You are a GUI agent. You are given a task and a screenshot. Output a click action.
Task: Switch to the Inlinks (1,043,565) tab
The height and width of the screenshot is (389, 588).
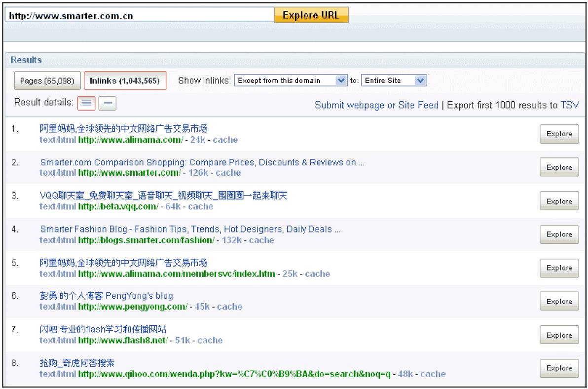125,80
